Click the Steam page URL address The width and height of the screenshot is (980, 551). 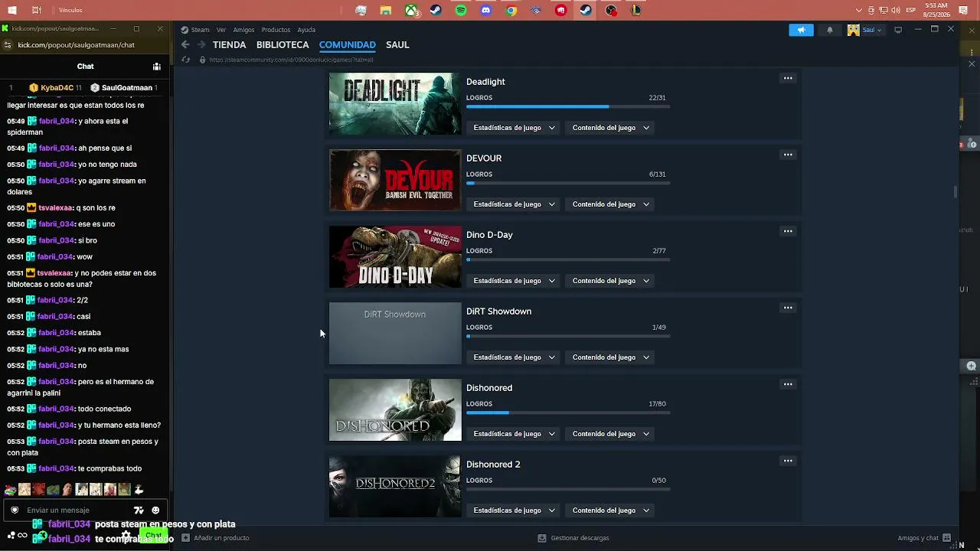click(x=291, y=60)
